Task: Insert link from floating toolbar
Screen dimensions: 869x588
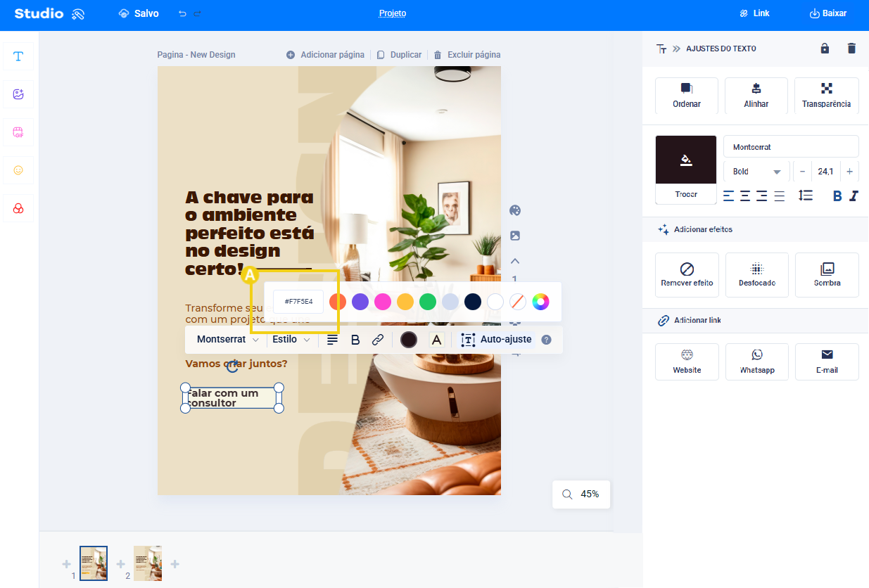Action: point(378,340)
